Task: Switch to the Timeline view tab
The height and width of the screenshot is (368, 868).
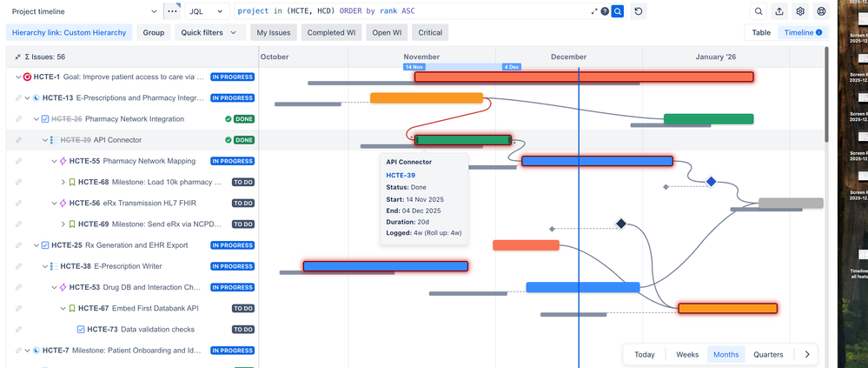Action: (803, 33)
